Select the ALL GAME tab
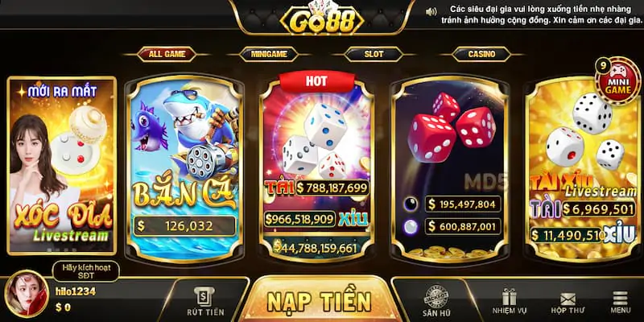The width and height of the screenshot is (644, 322). [167, 54]
